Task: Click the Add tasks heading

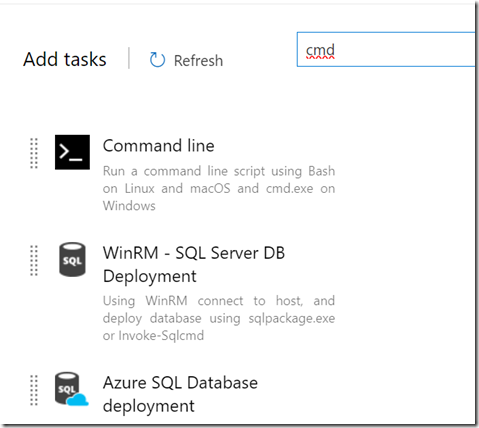Action: point(65,59)
